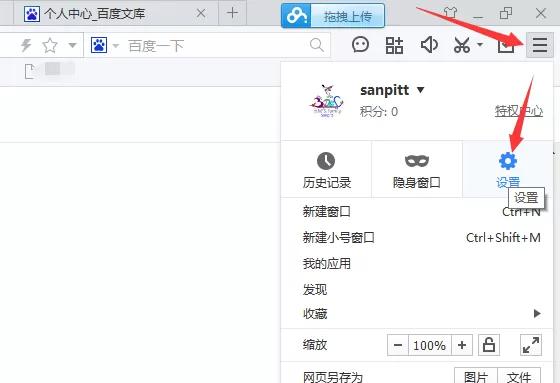The height and width of the screenshot is (383, 560).
Task: Open a new tab with plus button
Action: tap(232, 13)
